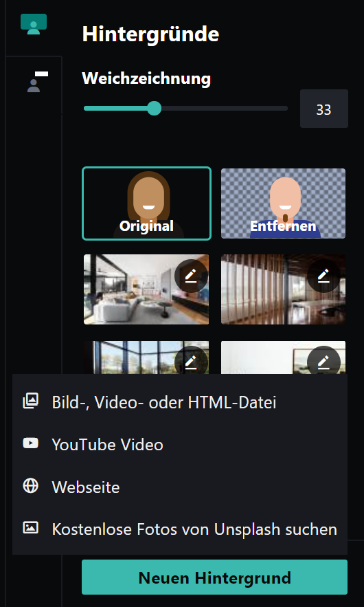Edit the white wall background pencil icon
This screenshot has width=364, height=607.
pyautogui.click(x=323, y=362)
